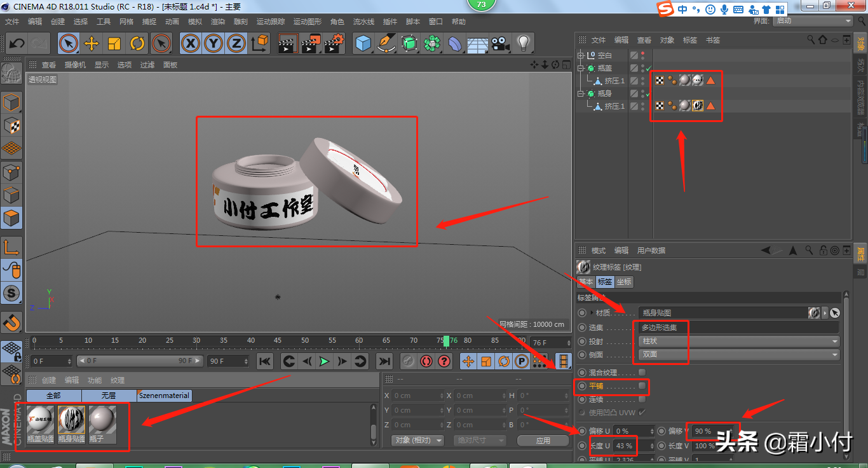The height and width of the screenshot is (468, 868).
Task: Click the 应用 (Apply) button
Action: point(543,440)
